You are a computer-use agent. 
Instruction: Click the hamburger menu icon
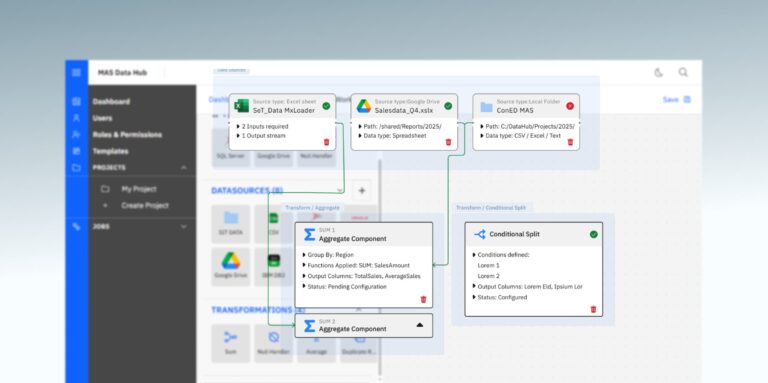[76, 72]
